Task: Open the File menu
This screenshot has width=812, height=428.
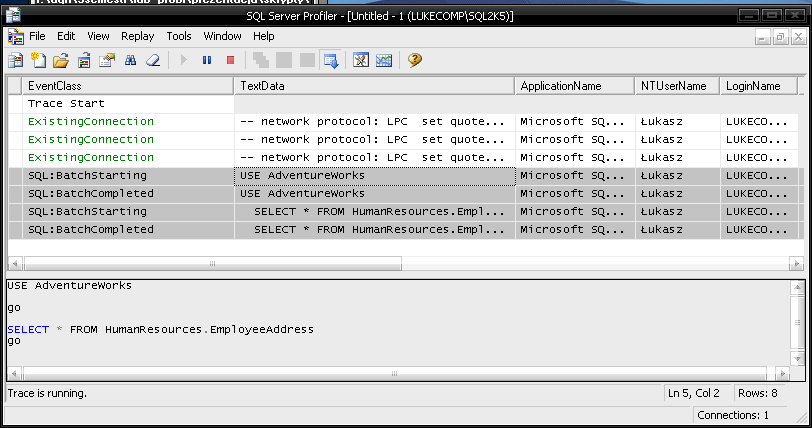Action: 37,36
